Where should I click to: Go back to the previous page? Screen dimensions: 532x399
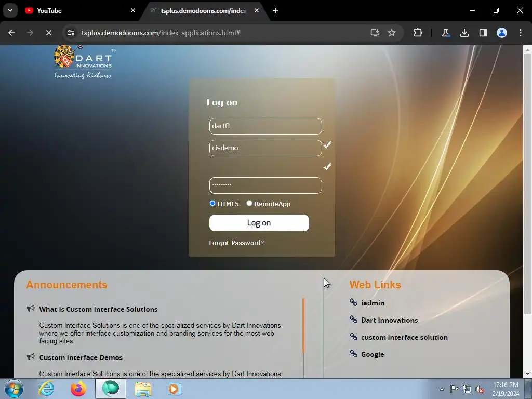click(x=11, y=33)
